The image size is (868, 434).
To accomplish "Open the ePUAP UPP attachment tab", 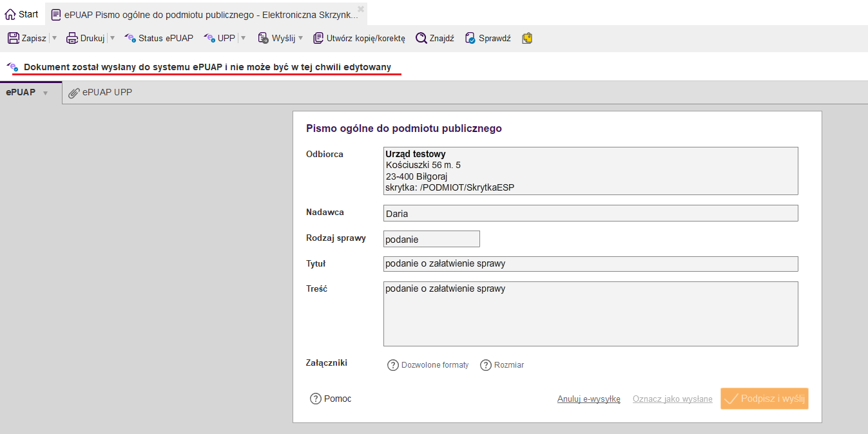I will pyautogui.click(x=101, y=93).
